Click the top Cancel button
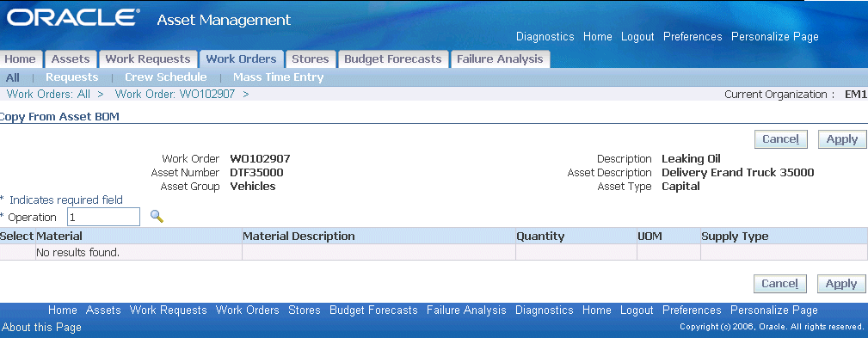Screen dimensions: 868x338 pyautogui.click(x=780, y=139)
